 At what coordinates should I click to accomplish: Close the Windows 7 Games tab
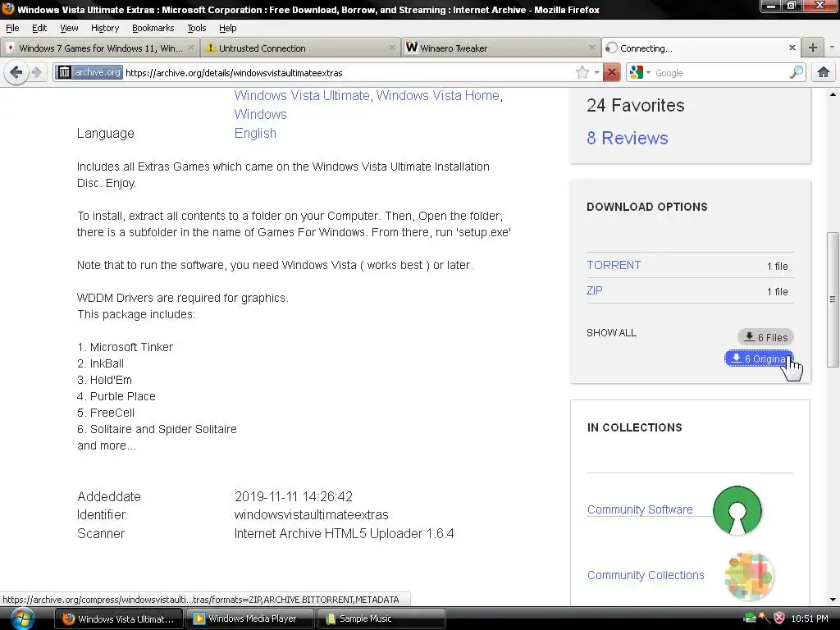coord(190,48)
